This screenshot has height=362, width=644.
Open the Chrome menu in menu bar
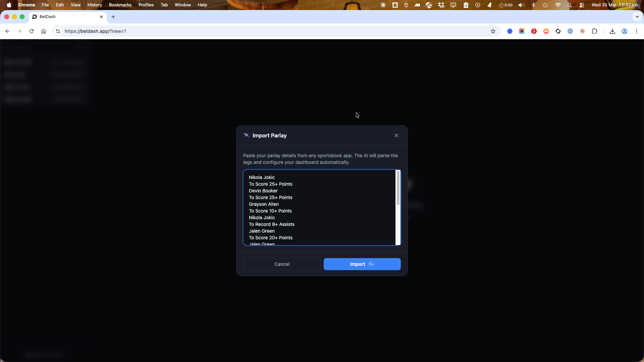(26, 5)
